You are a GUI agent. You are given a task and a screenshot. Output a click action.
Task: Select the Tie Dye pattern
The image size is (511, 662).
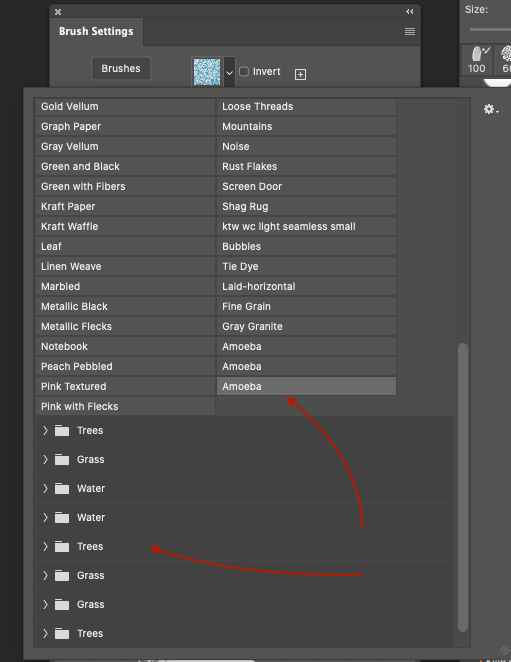coord(307,266)
